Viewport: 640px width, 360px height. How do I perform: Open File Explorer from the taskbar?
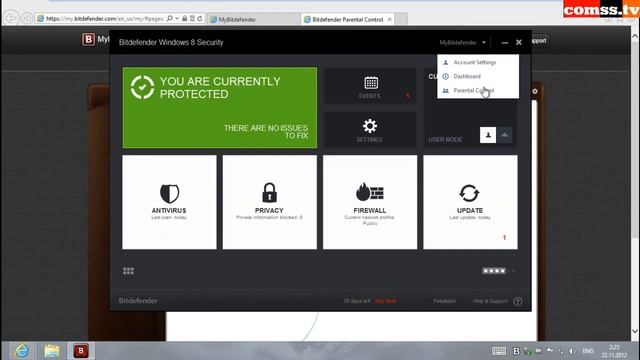(51, 351)
